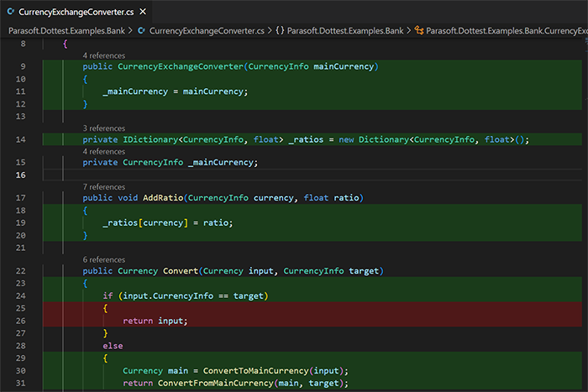Click _ratios[currency] = ratio; statement

168,222
